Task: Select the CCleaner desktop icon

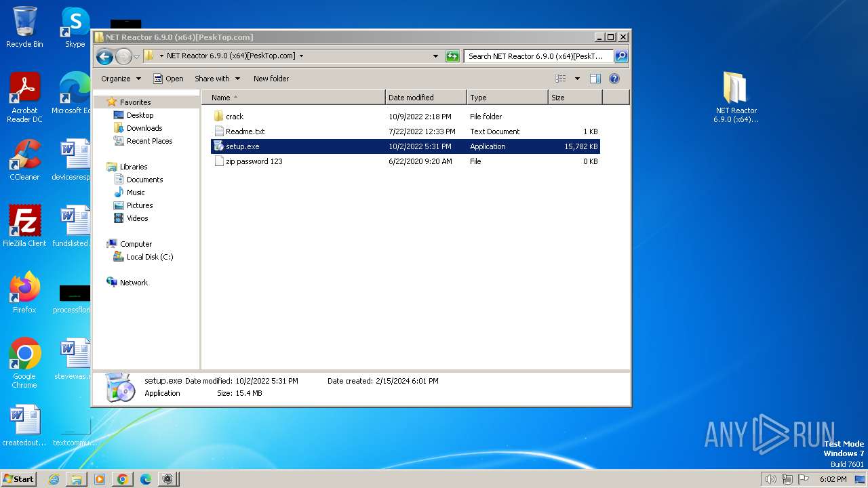Action: coord(24,160)
